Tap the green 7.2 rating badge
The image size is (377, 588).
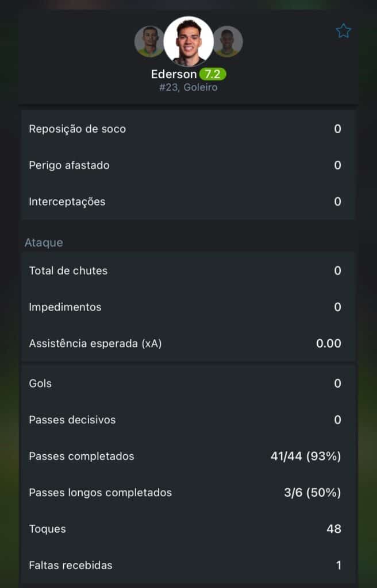[x=213, y=75]
